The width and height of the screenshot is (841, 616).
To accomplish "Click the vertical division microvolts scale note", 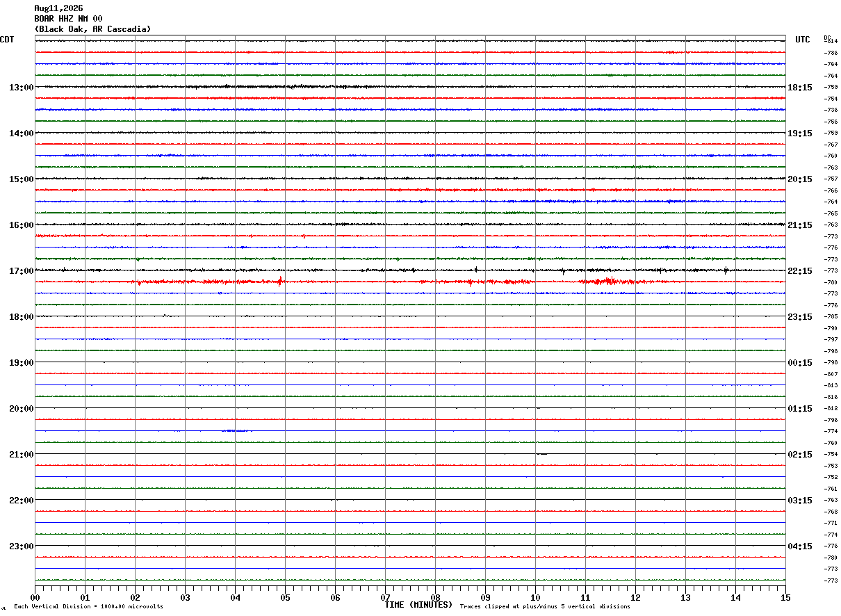I will (x=88, y=607).
